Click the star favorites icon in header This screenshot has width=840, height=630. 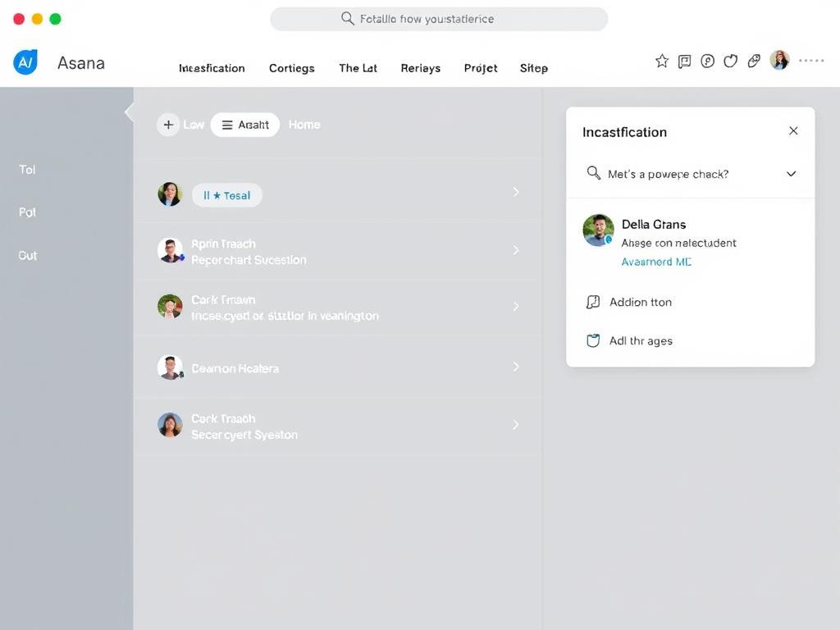pyautogui.click(x=662, y=61)
